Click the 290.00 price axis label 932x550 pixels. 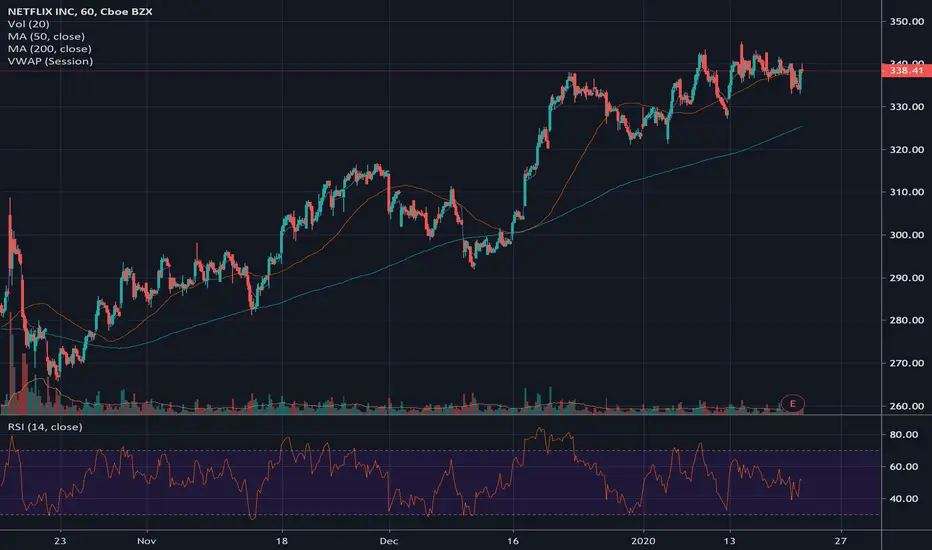(906, 278)
